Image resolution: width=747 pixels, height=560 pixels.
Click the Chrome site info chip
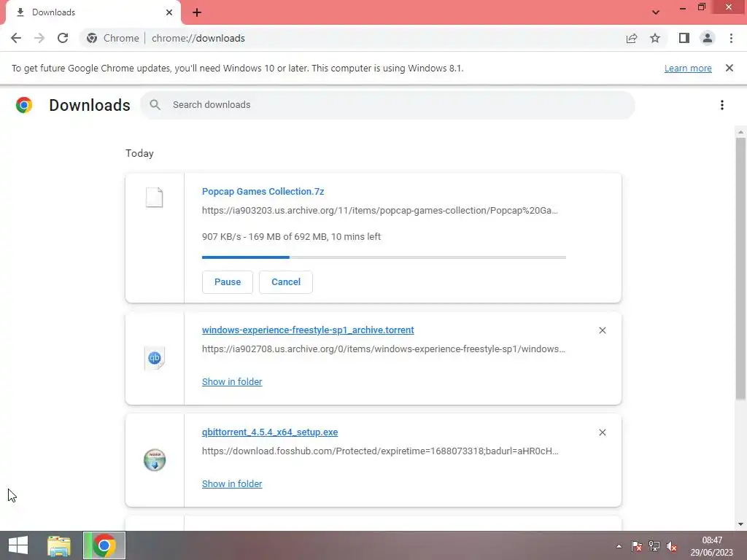point(113,38)
